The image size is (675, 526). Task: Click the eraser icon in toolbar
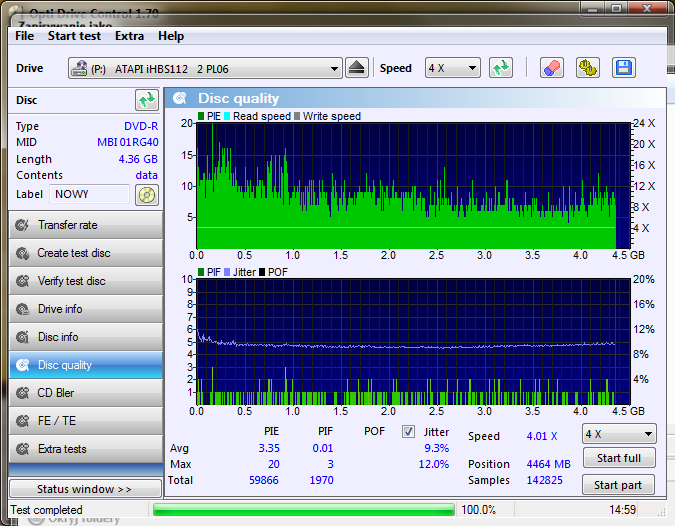[x=552, y=68]
